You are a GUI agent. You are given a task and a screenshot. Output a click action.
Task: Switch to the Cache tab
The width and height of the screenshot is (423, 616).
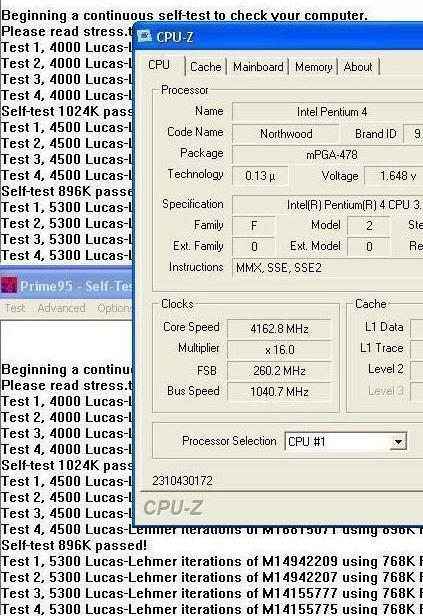(x=206, y=67)
